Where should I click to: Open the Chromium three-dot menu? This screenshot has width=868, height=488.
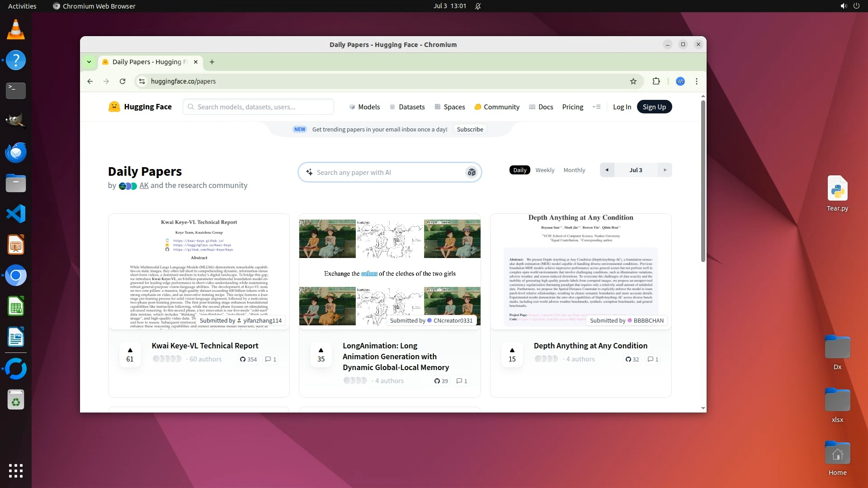pos(696,81)
